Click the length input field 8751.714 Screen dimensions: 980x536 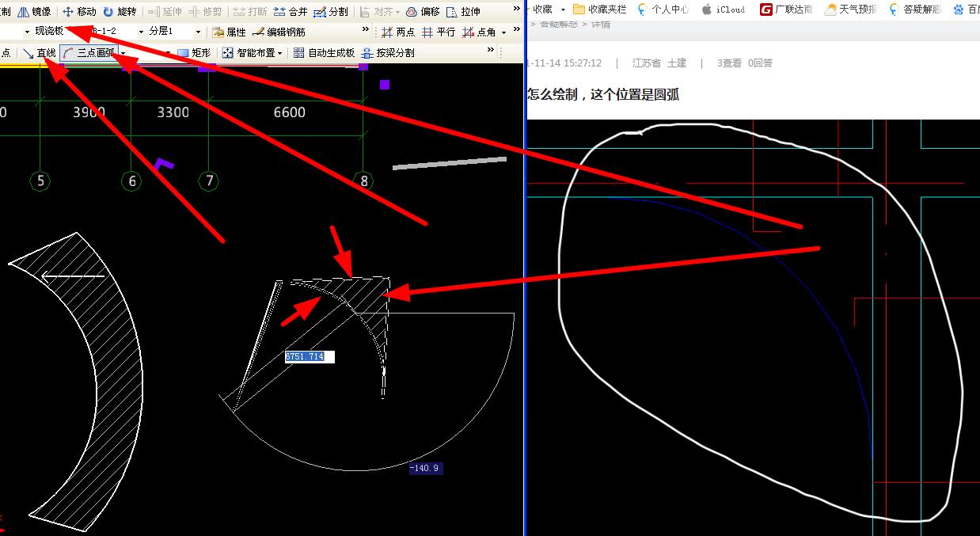tap(310, 356)
